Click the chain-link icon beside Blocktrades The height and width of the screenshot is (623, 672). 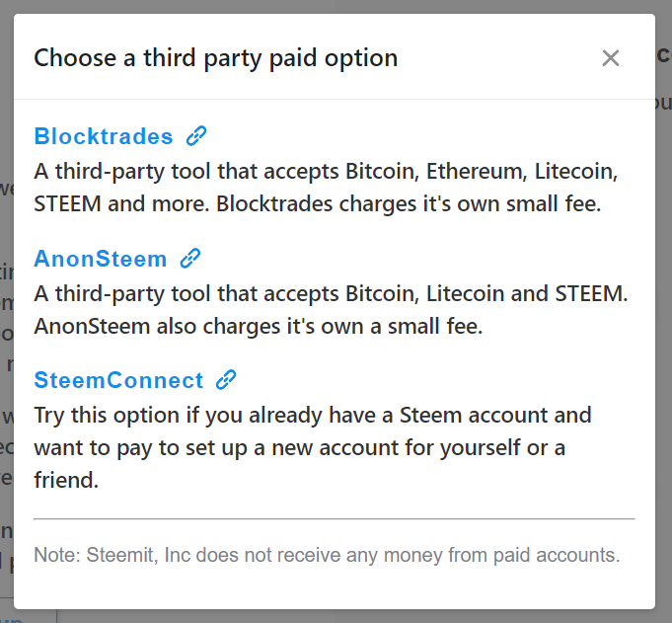(x=196, y=136)
